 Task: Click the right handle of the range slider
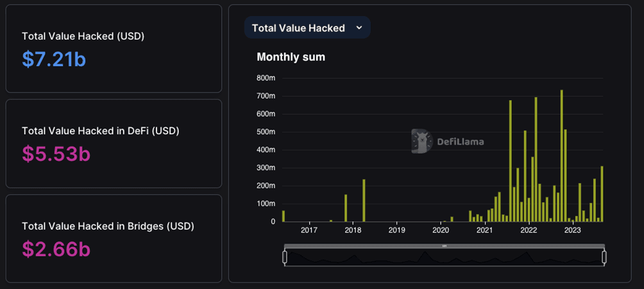click(x=604, y=258)
